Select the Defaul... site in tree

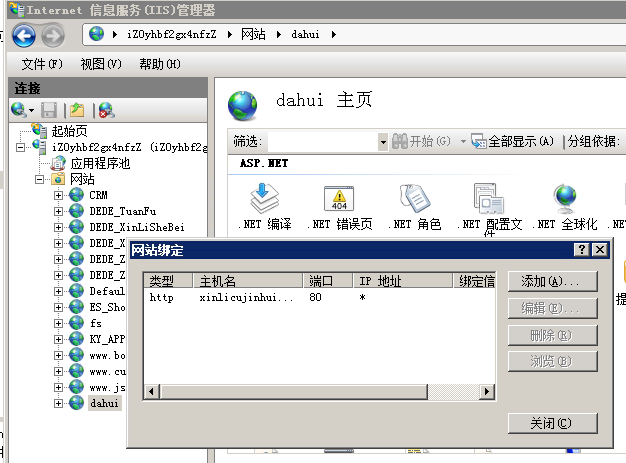(x=107, y=291)
